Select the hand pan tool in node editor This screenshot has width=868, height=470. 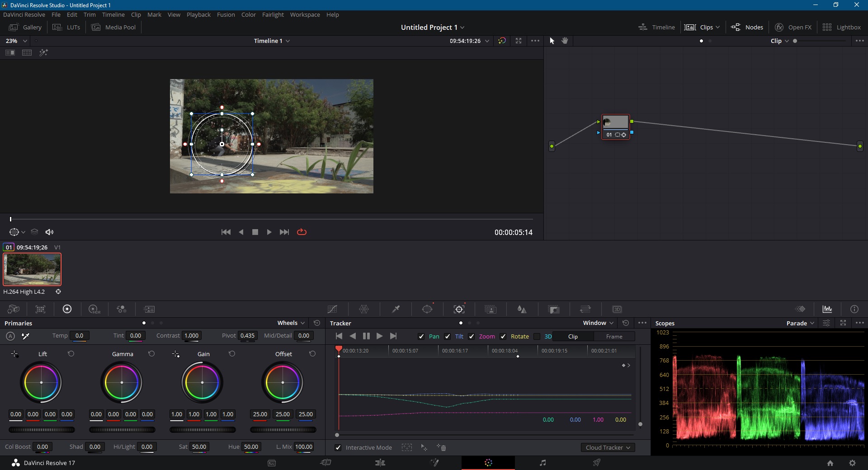tap(565, 41)
